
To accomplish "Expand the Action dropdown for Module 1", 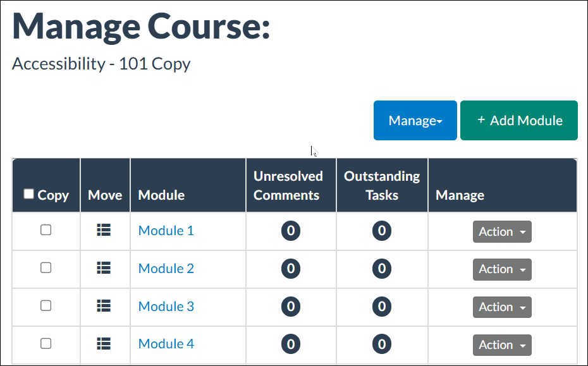I will pyautogui.click(x=502, y=231).
